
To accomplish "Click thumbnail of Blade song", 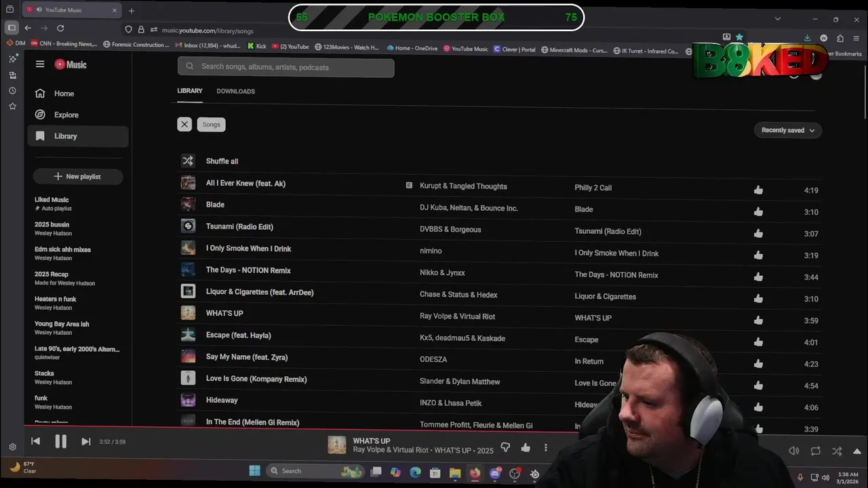I will pos(188,205).
